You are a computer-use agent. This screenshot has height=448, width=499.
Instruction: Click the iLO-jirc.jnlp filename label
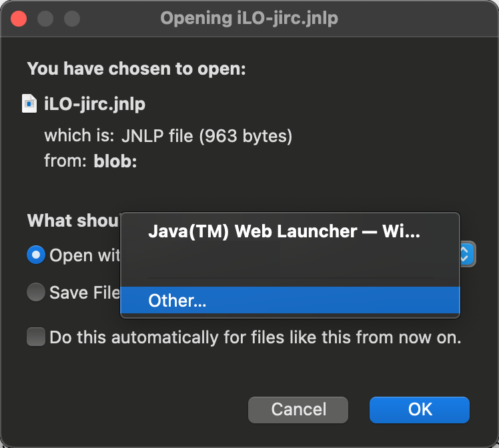(x=95, y=103)
